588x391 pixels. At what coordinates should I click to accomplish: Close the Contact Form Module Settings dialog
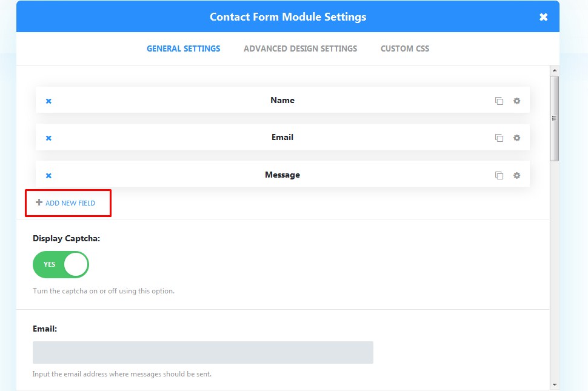[x=543, y=17]
